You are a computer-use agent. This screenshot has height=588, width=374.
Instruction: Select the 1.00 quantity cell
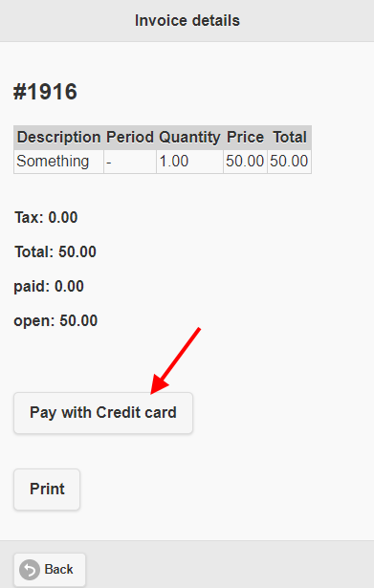pos(189,162)
